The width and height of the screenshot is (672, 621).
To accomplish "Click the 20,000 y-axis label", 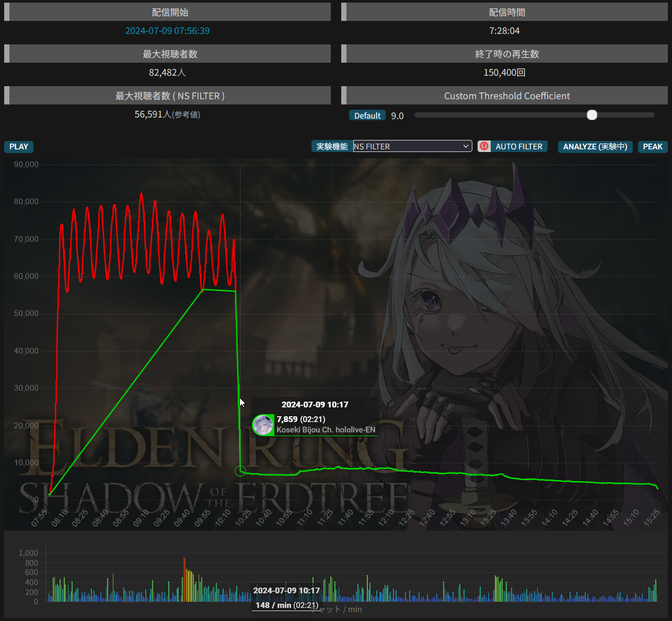I will click(26, 426).
